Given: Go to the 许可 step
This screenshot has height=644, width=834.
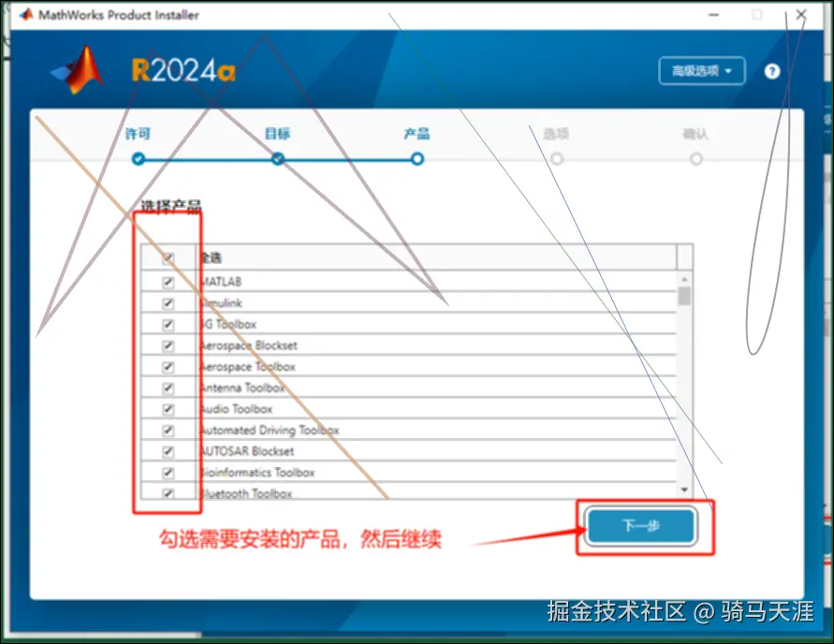Looking at the screenshot, I should pyautogui.click(x=138, y=134).
